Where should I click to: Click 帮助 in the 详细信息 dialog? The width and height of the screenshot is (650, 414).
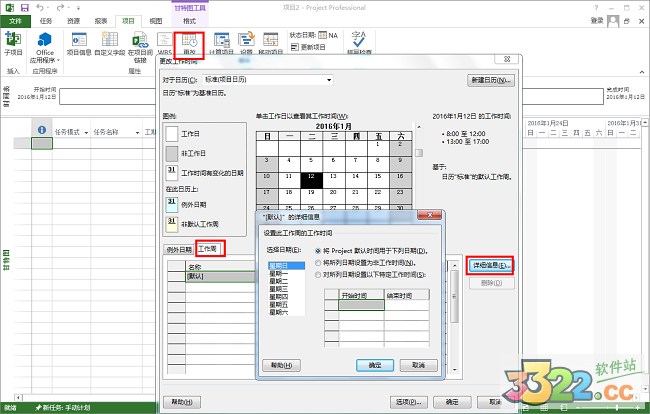[x=281, y=365]
